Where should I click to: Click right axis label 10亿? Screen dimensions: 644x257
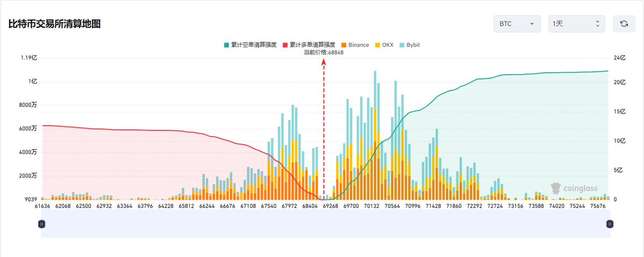(619, 141)
